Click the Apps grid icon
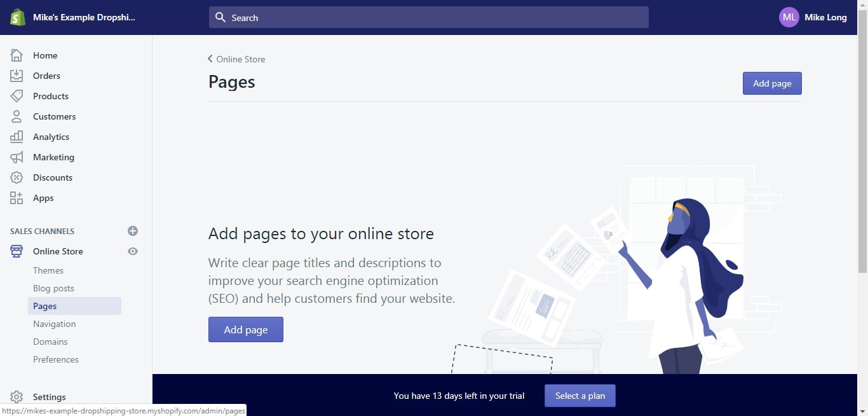 [x=17, y=198]
